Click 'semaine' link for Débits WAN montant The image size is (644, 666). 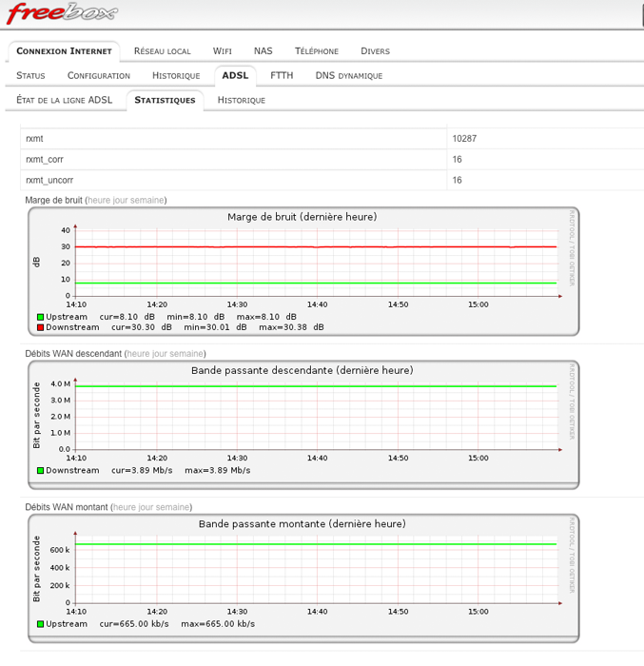(x=172, y=507)
